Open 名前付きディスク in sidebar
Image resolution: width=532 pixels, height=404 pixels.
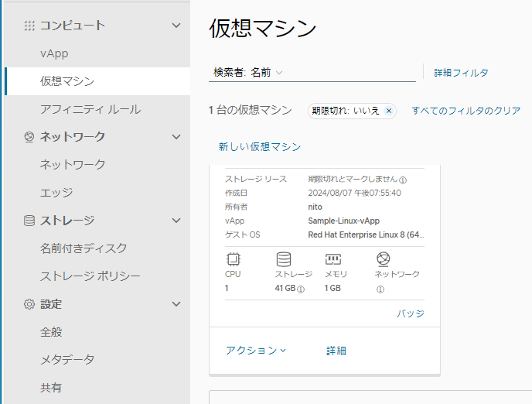click(84, 248)
